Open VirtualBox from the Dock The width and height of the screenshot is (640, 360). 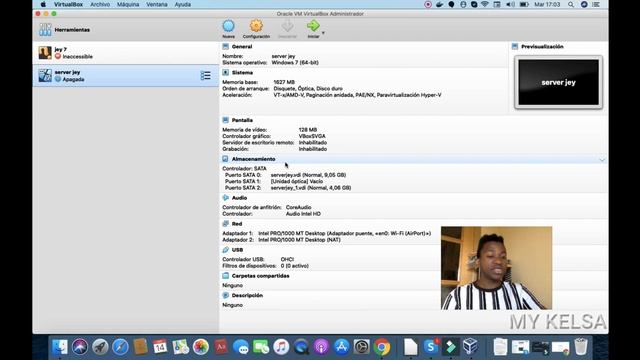[470, 347]
